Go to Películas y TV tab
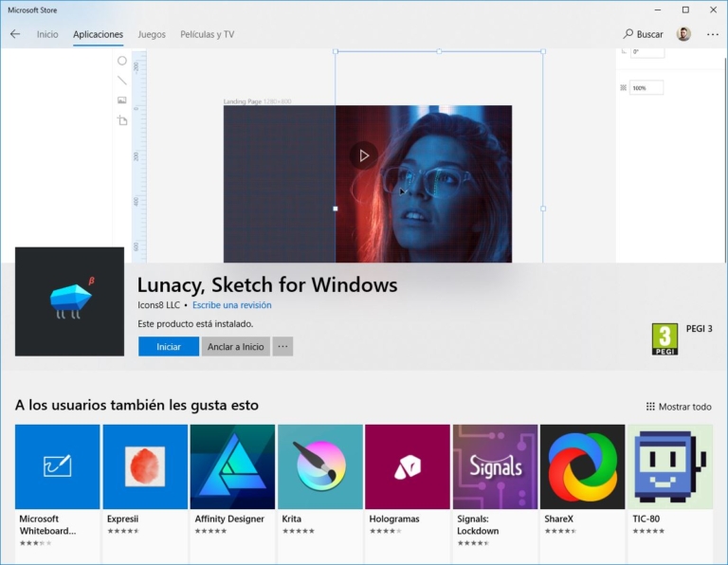 click(x=208, y=34)
